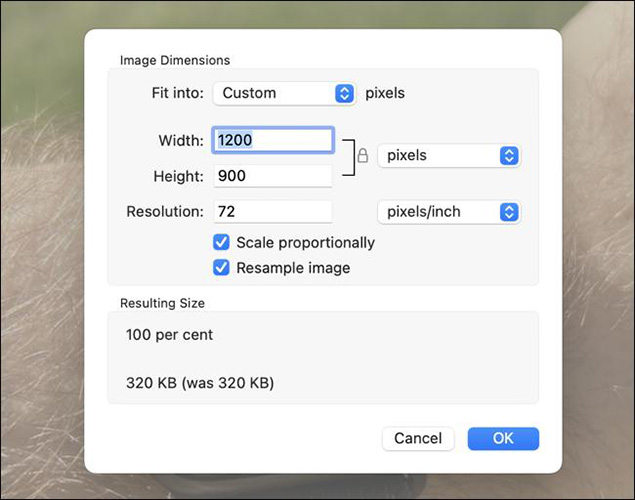
Task: Click the Cancel button
Action: coord(418,438)
